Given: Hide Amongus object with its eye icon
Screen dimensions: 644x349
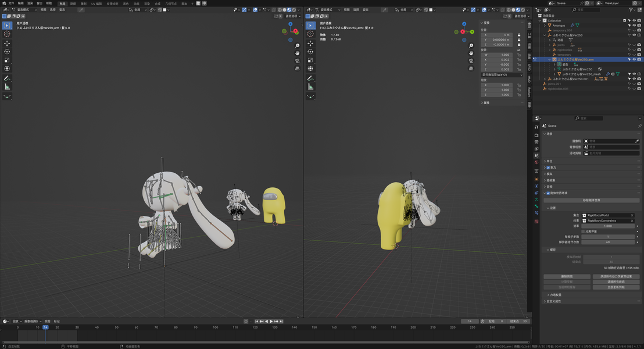Looking at the screenshot, I should pyautogui.click(x=634, y=26).
